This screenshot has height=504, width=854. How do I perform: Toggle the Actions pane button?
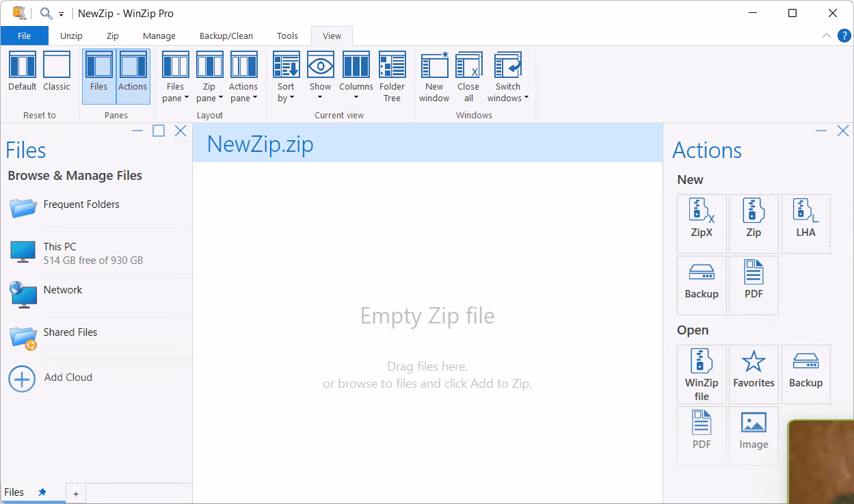(x=133, y=76)
